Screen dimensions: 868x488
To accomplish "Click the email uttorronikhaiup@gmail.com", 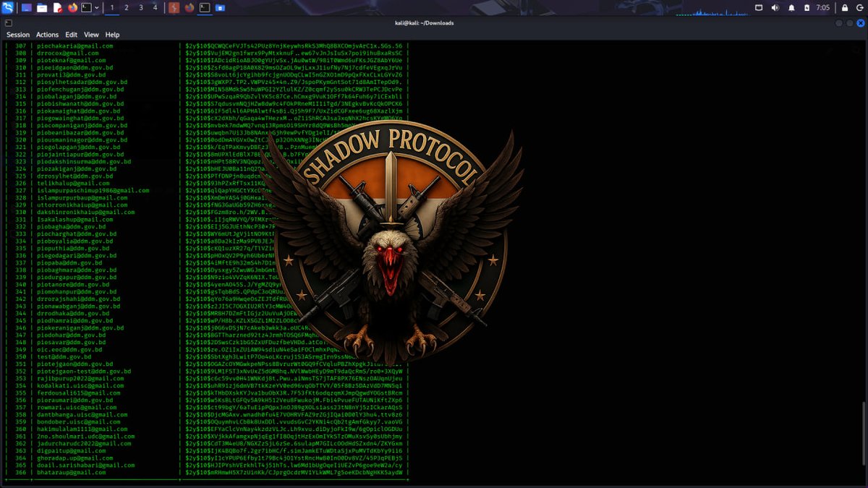I will click(x=82, y=205).
